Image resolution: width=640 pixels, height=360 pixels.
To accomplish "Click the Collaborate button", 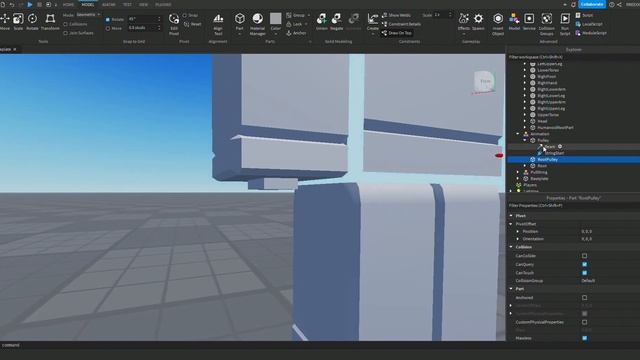I will point(592,4).
